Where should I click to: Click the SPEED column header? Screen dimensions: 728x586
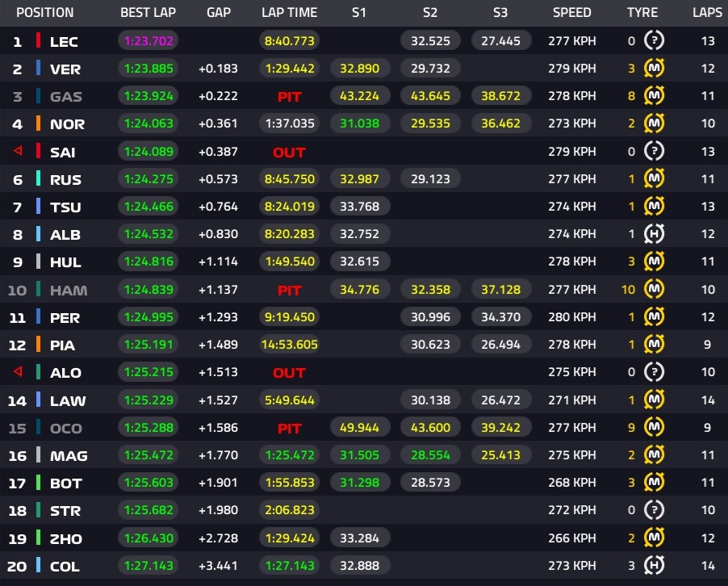[x=571, y=13]
